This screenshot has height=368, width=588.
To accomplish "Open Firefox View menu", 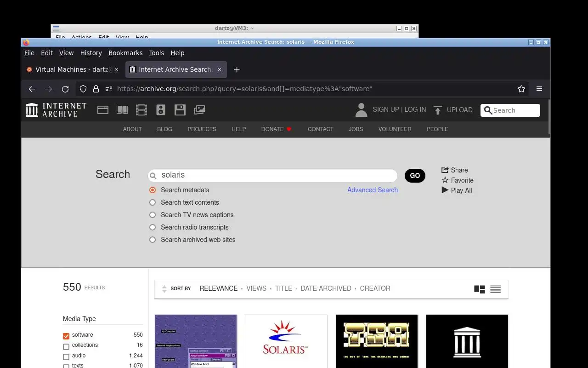I will coord(67,53).
